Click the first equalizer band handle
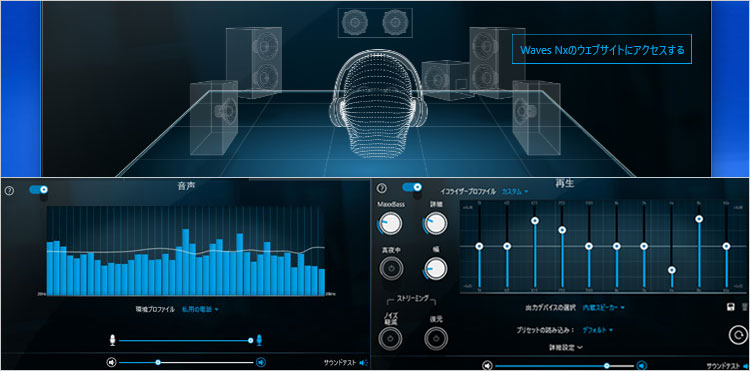This screenshot has height=371, width=750. [479, 246]
